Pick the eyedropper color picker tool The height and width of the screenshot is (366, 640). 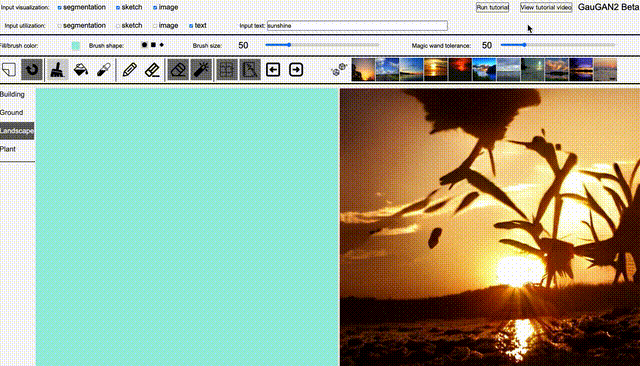[x=104, y=70]
